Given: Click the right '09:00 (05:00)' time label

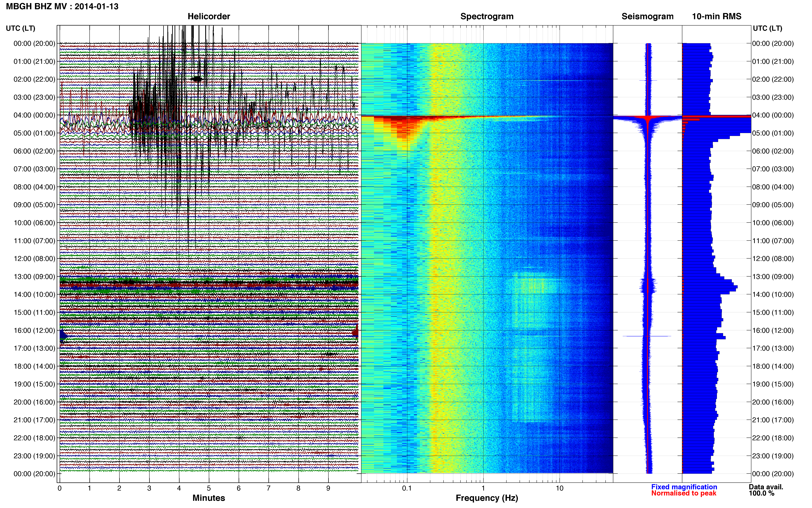Looking at the screenshot, I should coord(773,205).
